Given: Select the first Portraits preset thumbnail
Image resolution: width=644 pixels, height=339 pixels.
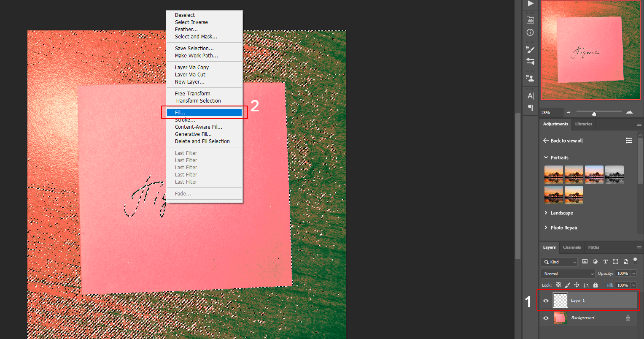Looking at the screenshot, I should point(554,174).
